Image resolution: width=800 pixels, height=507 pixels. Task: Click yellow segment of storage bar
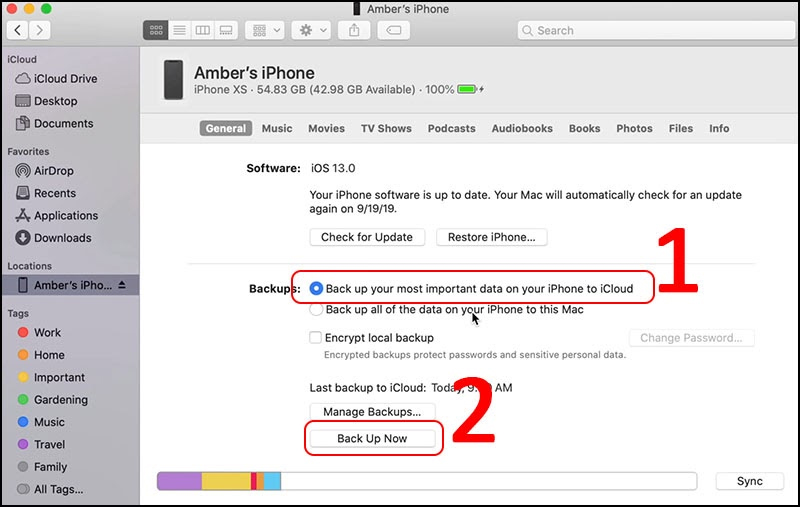(226, 481)
